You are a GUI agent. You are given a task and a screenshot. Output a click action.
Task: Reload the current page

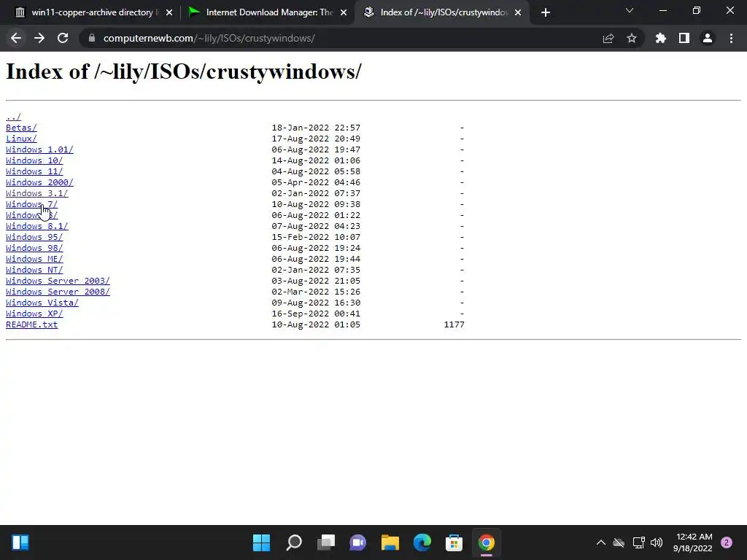click(x=63, y=38)
